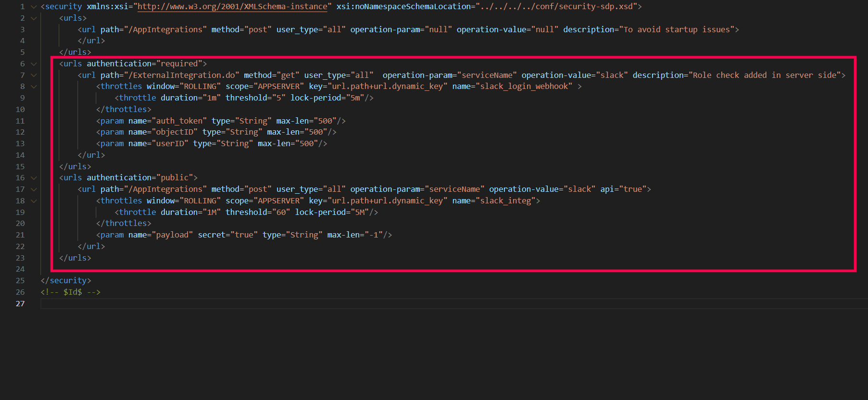
Task: Select line number 11 in the gutter
Action: pos(20,121)
